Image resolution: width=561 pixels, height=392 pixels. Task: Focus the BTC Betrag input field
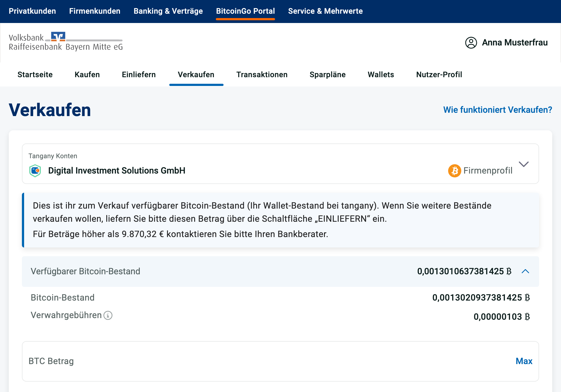tap(247, 361)
